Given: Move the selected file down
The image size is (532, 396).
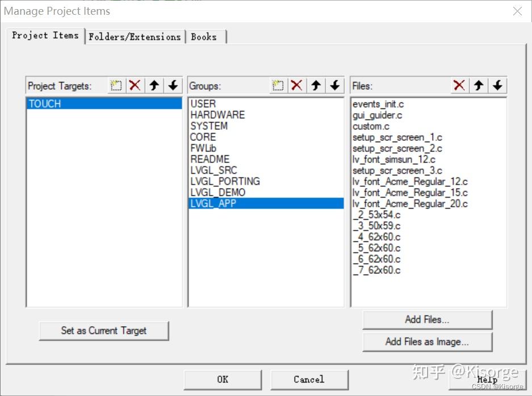Looking at the screenshot, I should [x=498, y=85].
